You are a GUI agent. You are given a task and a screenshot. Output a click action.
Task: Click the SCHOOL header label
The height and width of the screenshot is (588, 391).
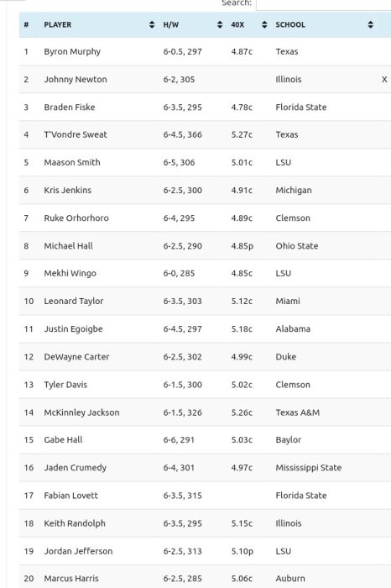pyautogui.click(x=290, y=24)
